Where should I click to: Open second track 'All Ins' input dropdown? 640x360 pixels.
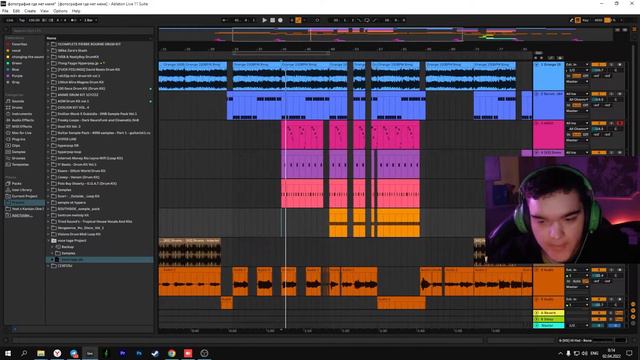coord(577,94)
